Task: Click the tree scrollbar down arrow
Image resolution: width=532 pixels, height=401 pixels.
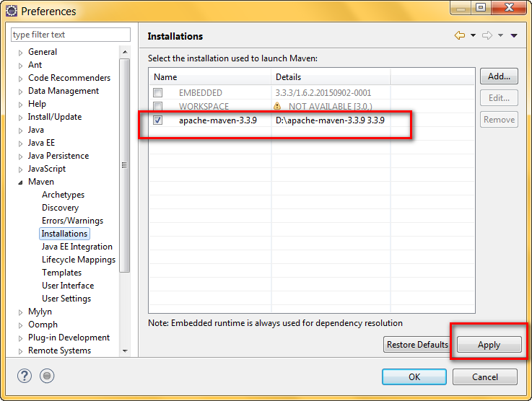Action: [125, 351]
